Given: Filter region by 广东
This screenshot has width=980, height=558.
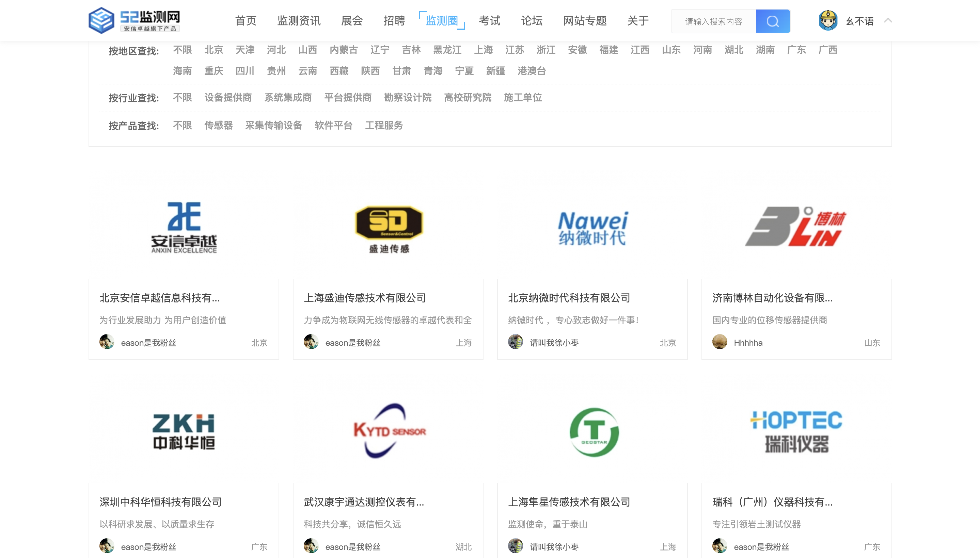Looking at the screenshot, I should (796, 50).
